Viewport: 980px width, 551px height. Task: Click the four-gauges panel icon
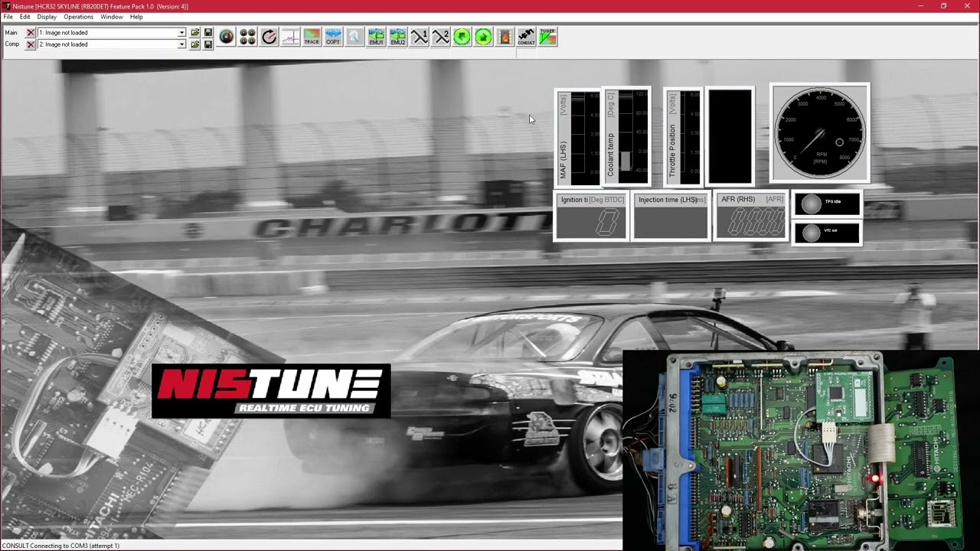point(247,37)
